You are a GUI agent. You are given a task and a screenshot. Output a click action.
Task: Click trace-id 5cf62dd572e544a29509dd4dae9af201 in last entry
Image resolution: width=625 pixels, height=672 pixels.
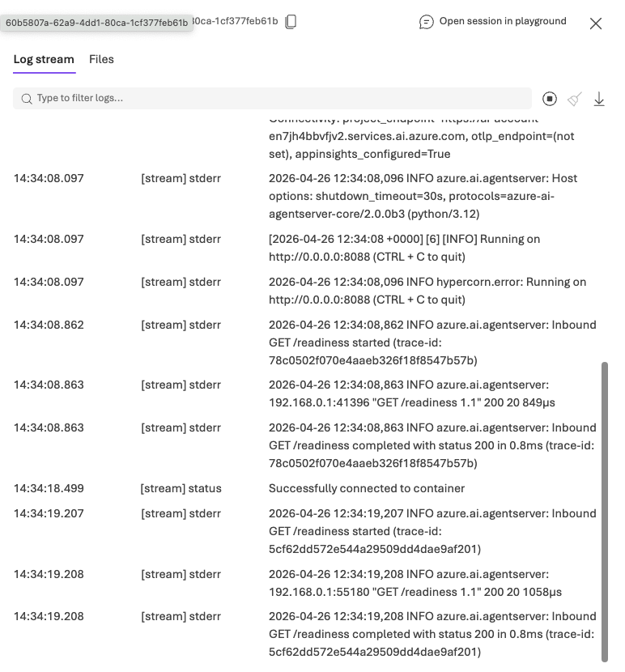375,652
